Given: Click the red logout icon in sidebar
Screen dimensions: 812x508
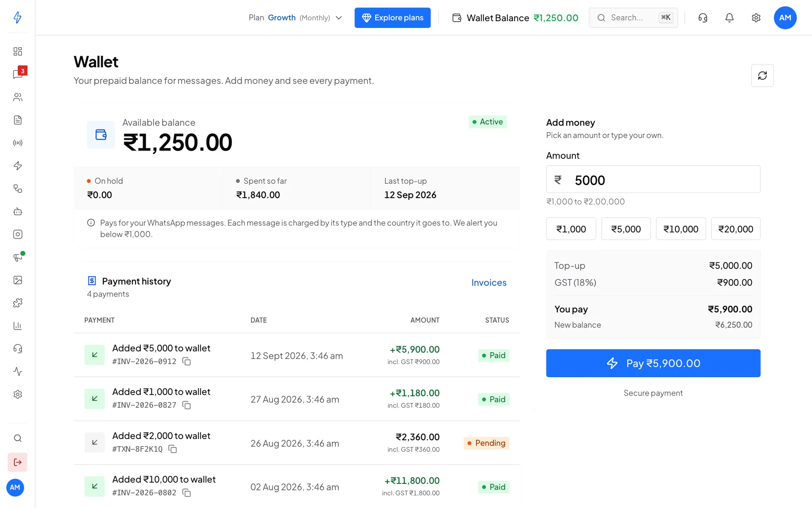Looking at the screenshot, I should pos(17,462).
